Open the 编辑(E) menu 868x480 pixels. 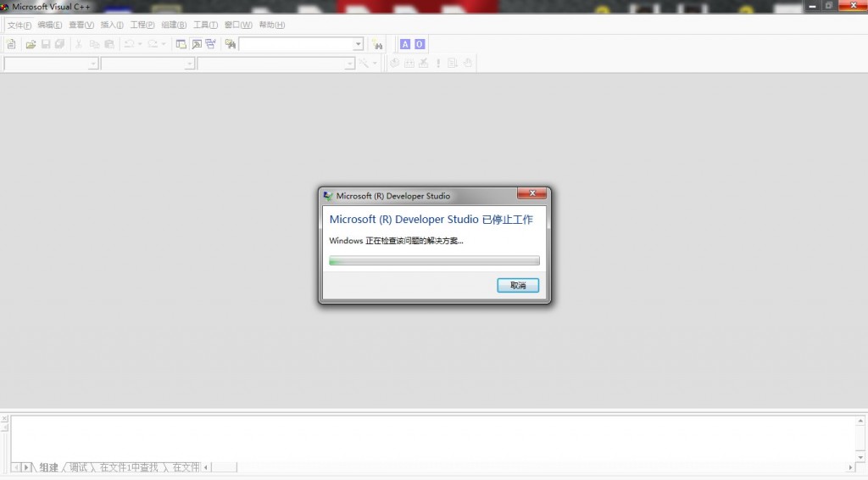[x=50, y=25]
